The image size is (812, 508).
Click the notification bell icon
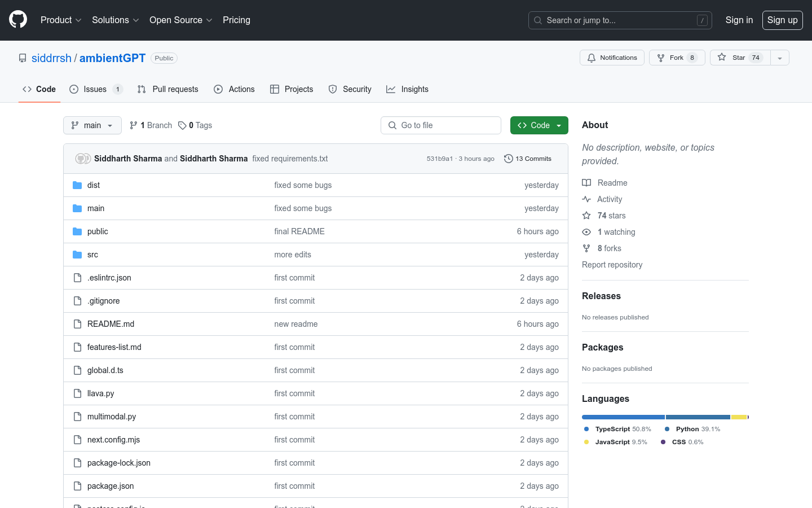tap(592, 58)
